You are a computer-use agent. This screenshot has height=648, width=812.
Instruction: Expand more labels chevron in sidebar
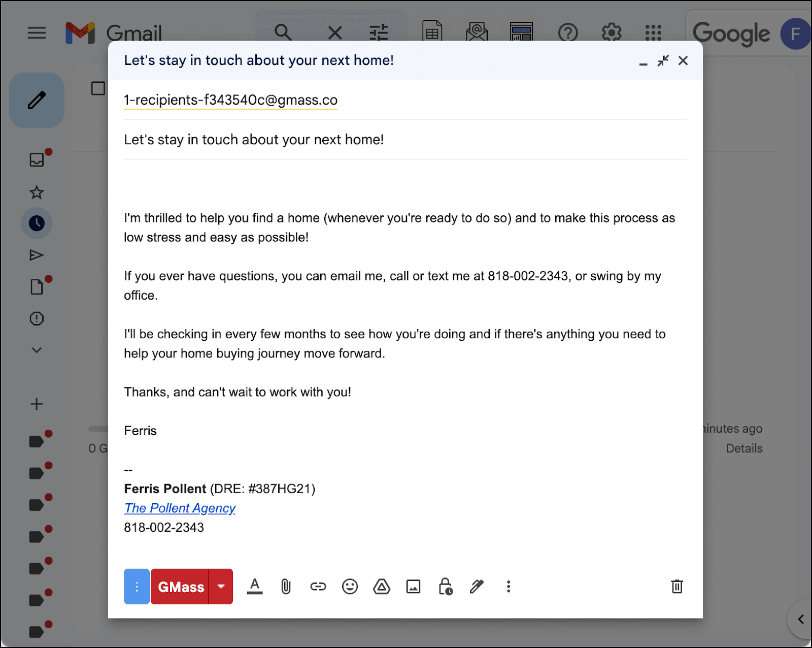(x=37, y=350)
